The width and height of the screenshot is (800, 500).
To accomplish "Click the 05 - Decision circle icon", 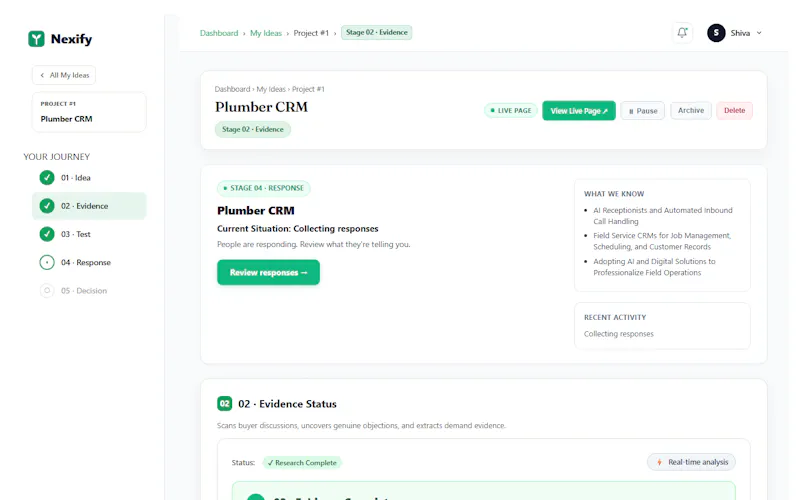I will click(x=47, y=291).
